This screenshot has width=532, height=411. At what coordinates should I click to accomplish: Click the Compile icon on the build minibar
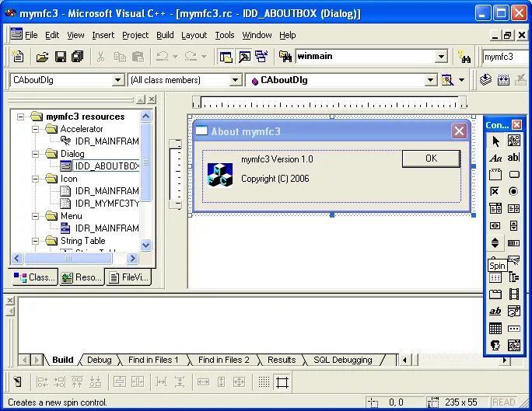(x=486, y=80)
